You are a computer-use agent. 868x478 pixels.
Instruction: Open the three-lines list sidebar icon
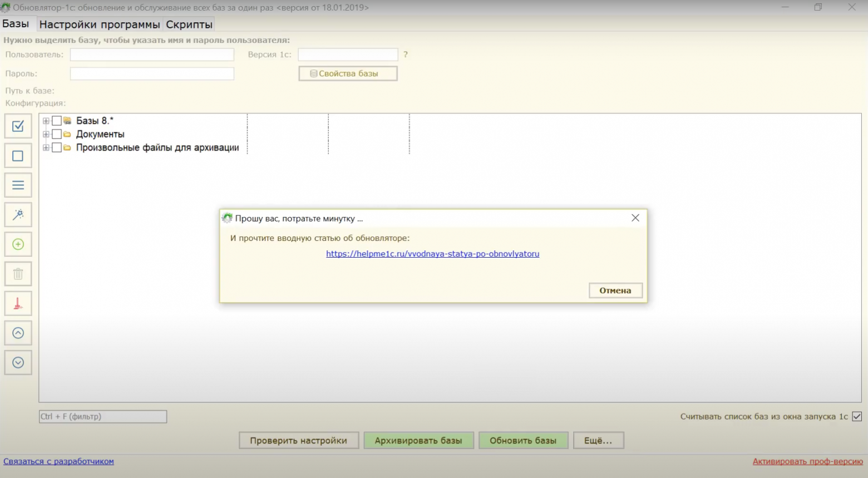[18, 185]
